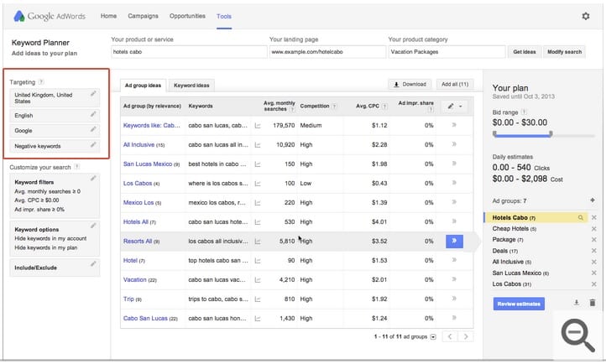Screen dimensions: 606x364
Task: Open the Mexico Los ad group link
Action: (138, 203)
